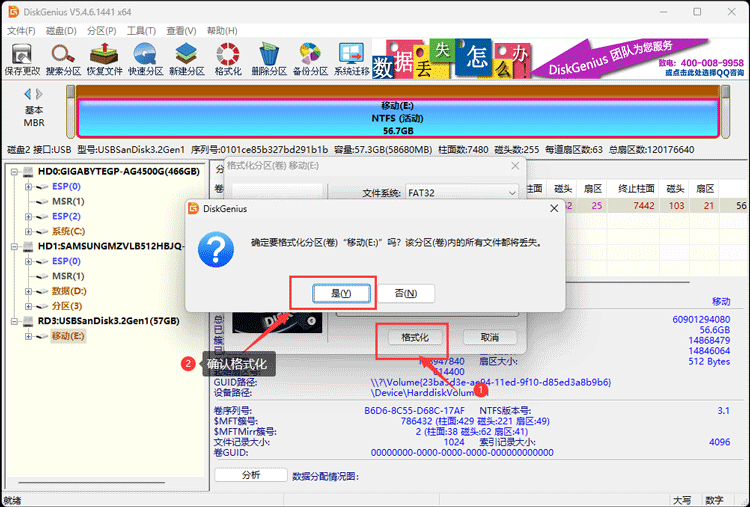Open the 磁盘(D) menu

point(61,31)
